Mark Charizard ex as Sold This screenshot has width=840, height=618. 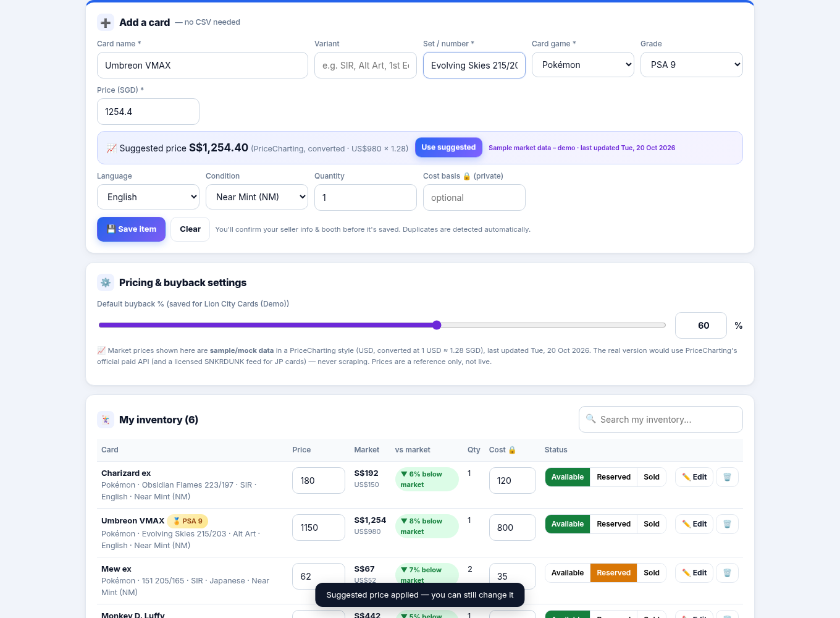(652, 477)
